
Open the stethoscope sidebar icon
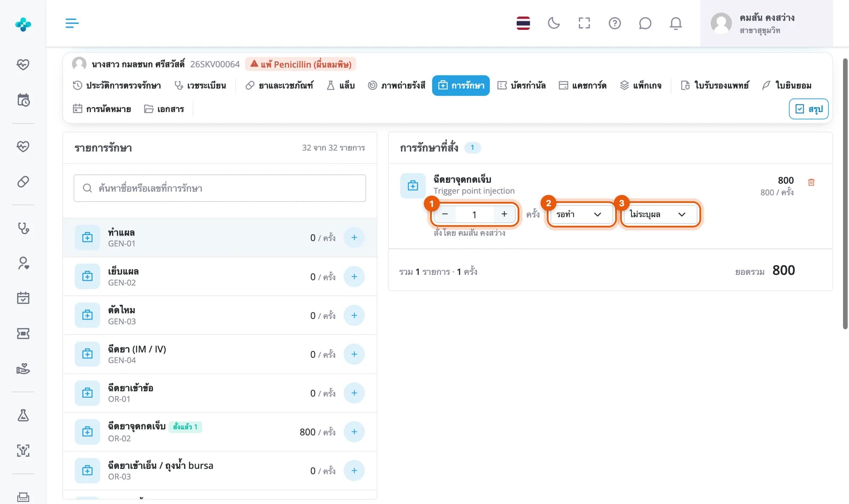(x=23, y=228)
